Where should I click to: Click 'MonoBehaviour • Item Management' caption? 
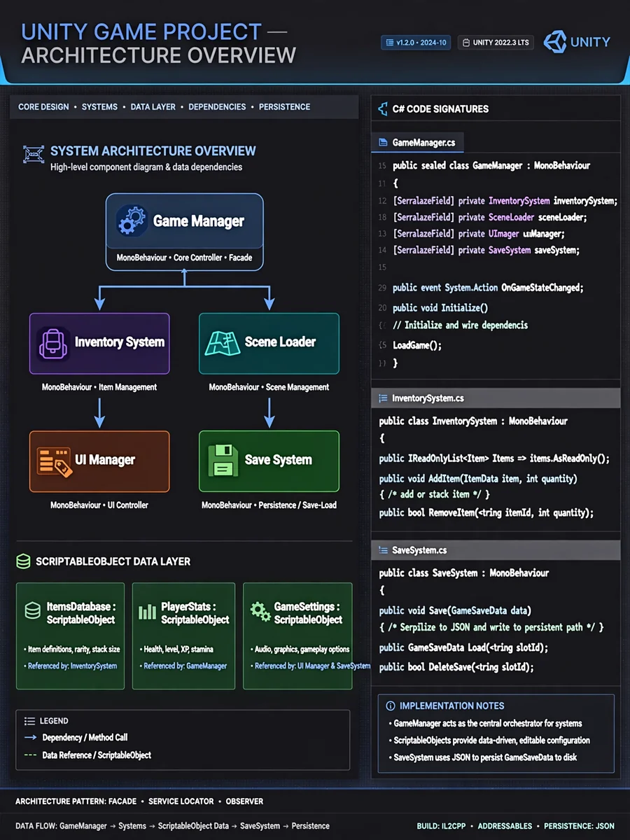(99, 386)
